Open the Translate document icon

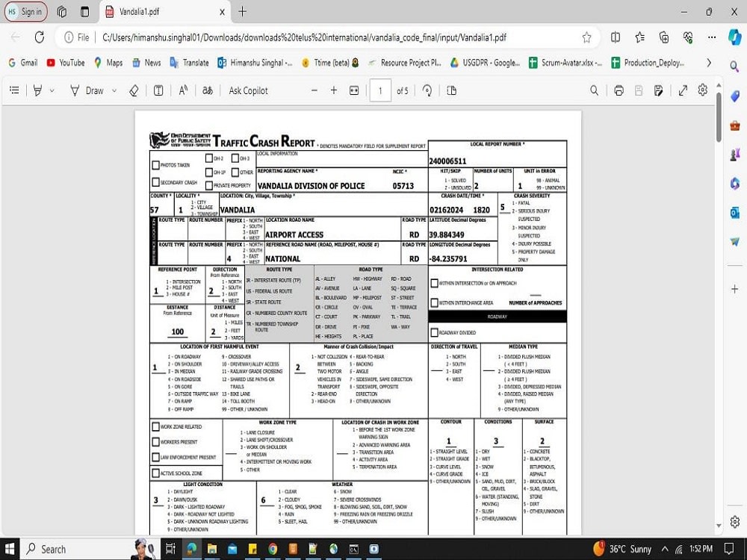(207, 90)
